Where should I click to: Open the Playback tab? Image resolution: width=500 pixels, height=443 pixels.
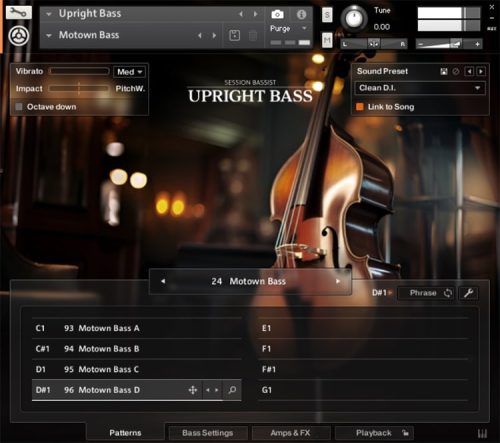click(374, 433)
